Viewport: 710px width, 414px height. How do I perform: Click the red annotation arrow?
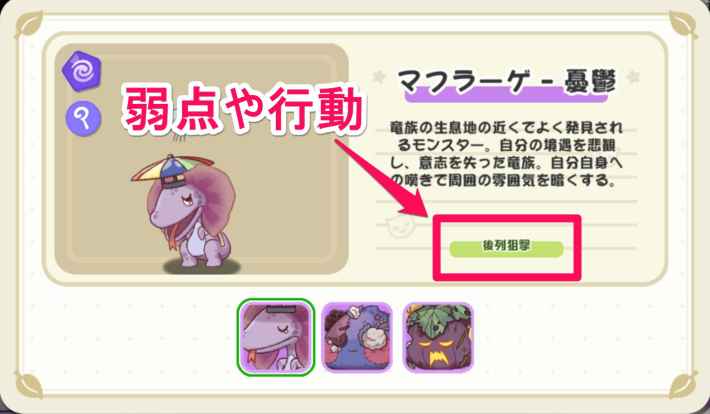(x=381, y=178)
